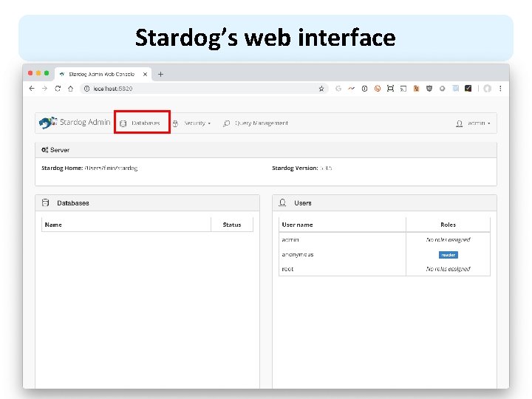This screenshot has width=532, height=399.
Task: Click the browser forward arrow
Action: (45, 88)
